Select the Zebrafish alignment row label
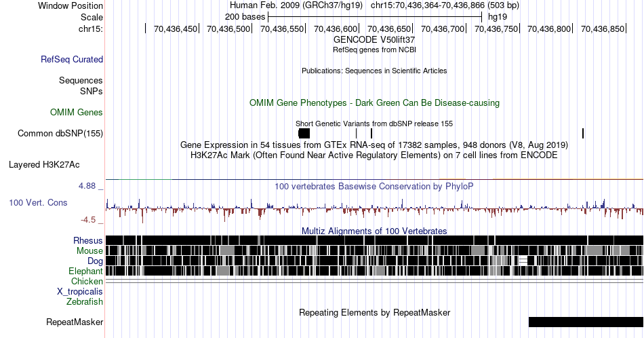Screen dimensions: 644x338 (85, 301)
